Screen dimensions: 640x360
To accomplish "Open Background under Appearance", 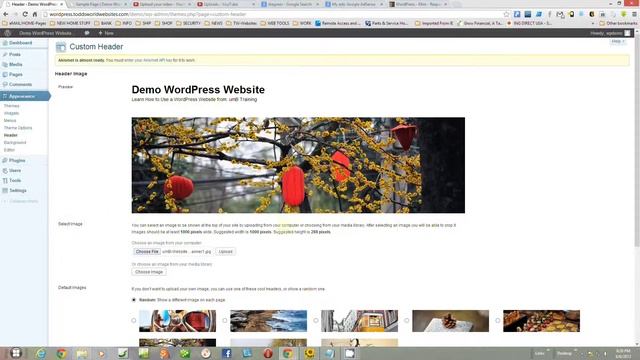I will pos(15,142).
